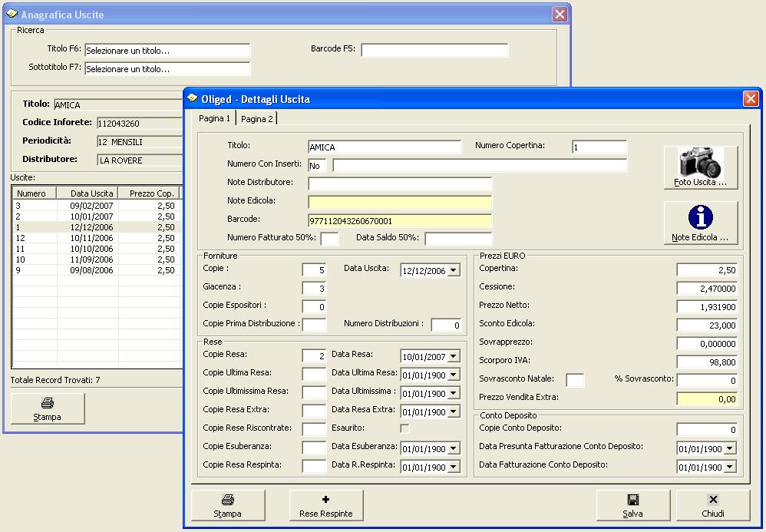Viewport: 766px width, 532px height.
Task: Click the Copie Resa field
Action: 314,356
